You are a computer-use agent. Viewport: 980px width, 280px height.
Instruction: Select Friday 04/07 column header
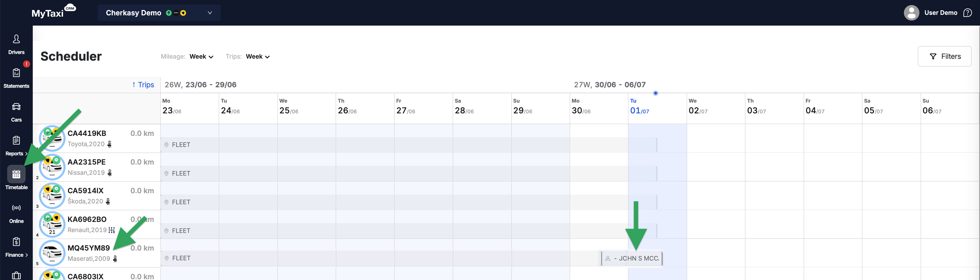click(x=833, y=109)
